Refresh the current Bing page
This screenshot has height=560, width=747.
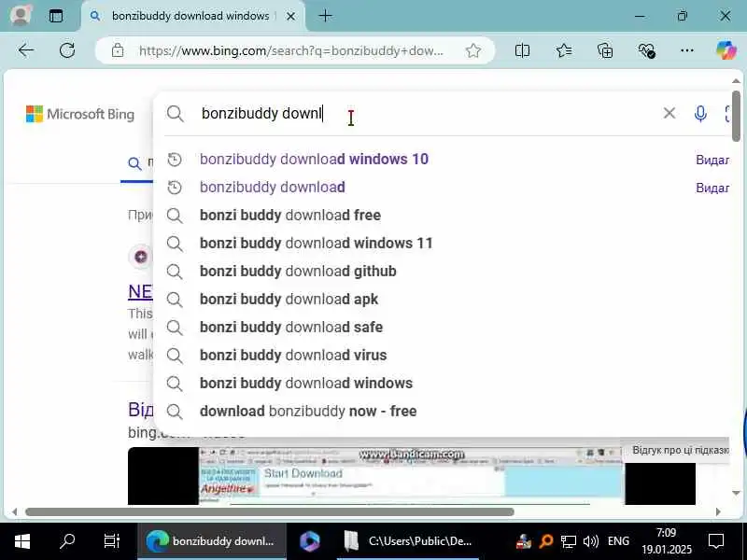(67, 50)
